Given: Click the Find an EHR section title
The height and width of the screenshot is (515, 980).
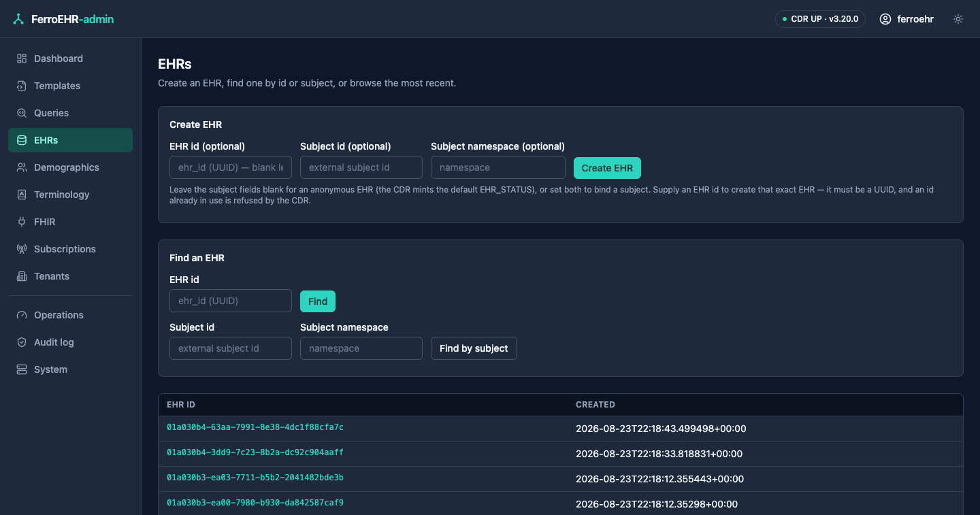Looking at the screenshot, I should [x=197, y=258].
